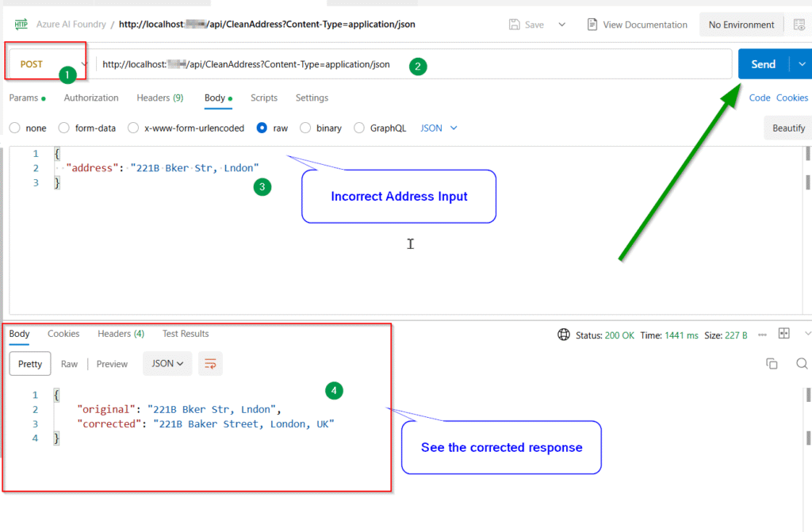Click the Size 227 B value
Viewport: 812px width, 532px height.
click(736, 335)
